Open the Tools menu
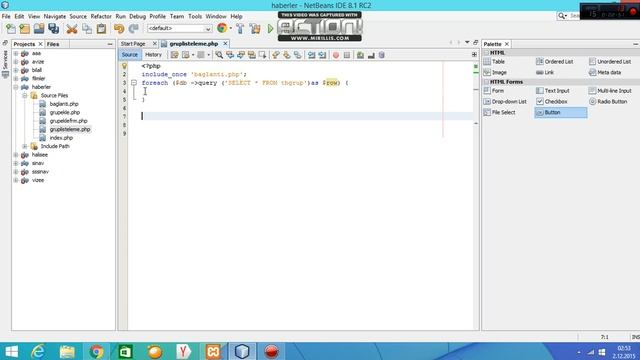This screenshot has width=640, height=360. pos(195,16)
